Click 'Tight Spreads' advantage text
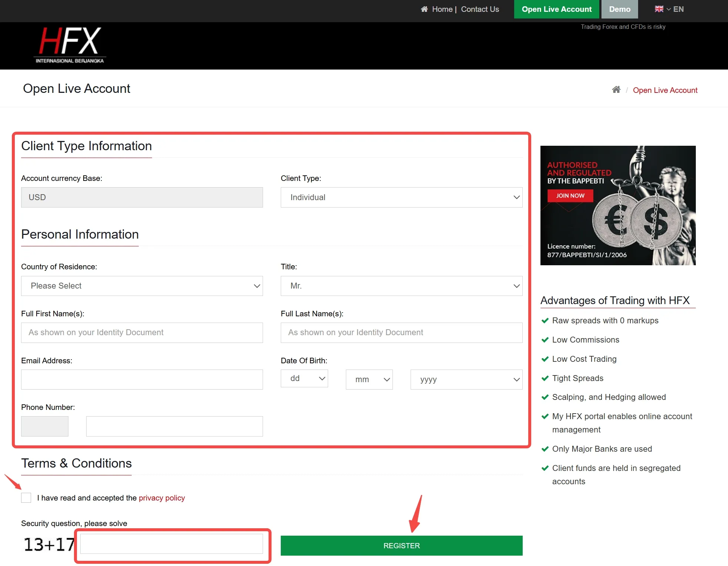The height and width of the screenshot is (566, 728). tap(578, 378)
